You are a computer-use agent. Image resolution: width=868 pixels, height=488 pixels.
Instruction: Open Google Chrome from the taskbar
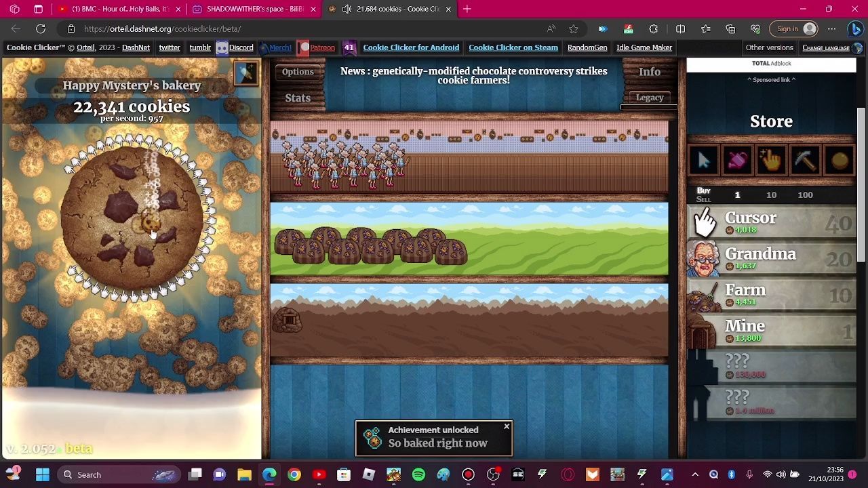click(294, 474)
